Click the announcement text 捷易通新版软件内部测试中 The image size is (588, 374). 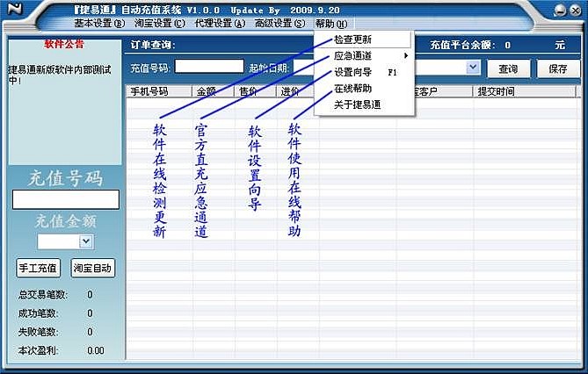60,75
